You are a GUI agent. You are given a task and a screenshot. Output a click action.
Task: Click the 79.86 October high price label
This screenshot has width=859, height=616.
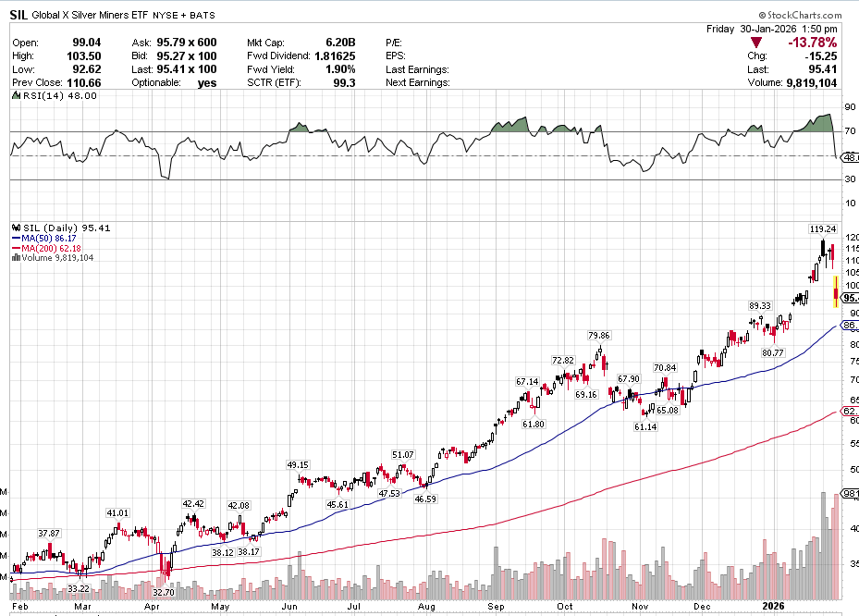pos(599,336)
